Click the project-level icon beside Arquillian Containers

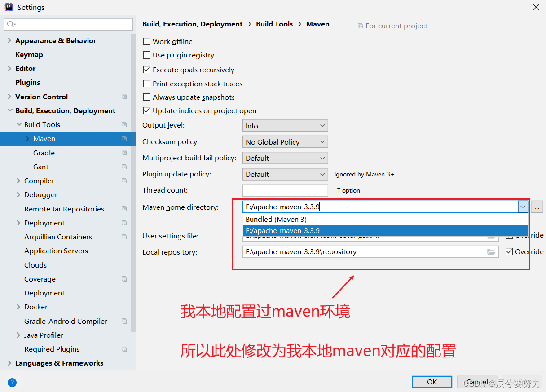click(x=124, y=237)
